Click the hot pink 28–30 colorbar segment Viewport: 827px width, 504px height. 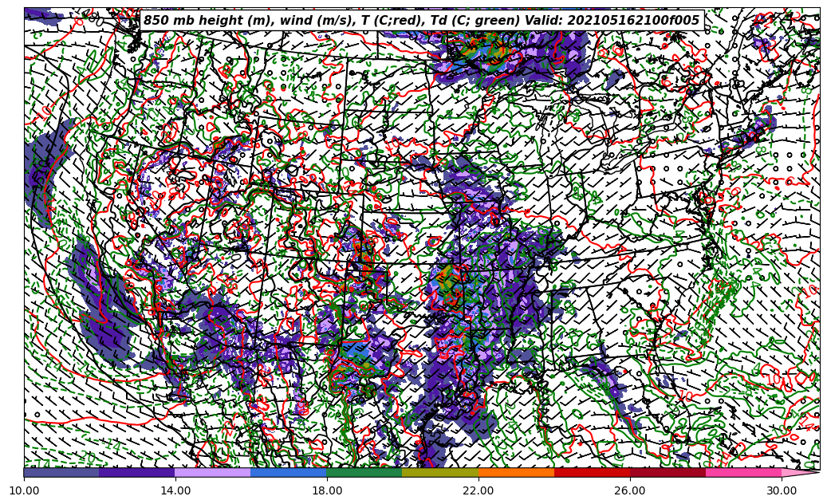743,472
